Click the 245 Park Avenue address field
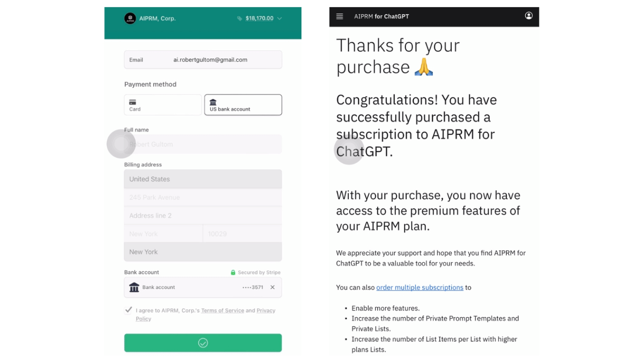 203,198
